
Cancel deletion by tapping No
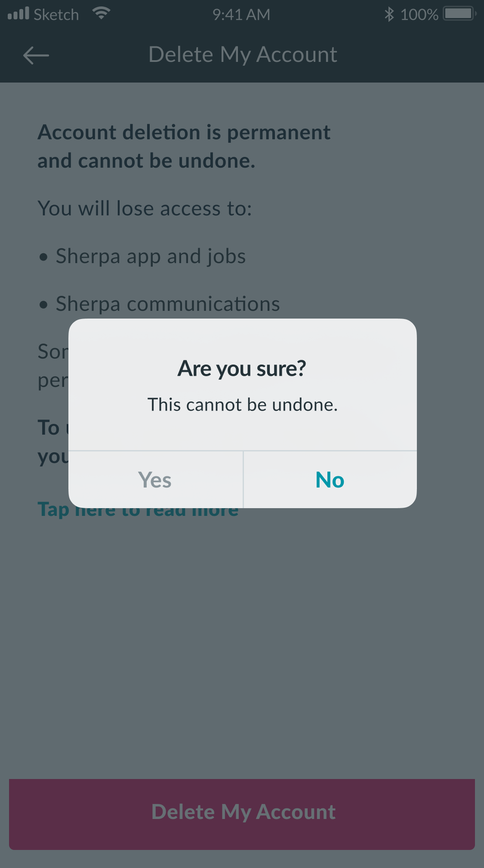tap(329, 479)
